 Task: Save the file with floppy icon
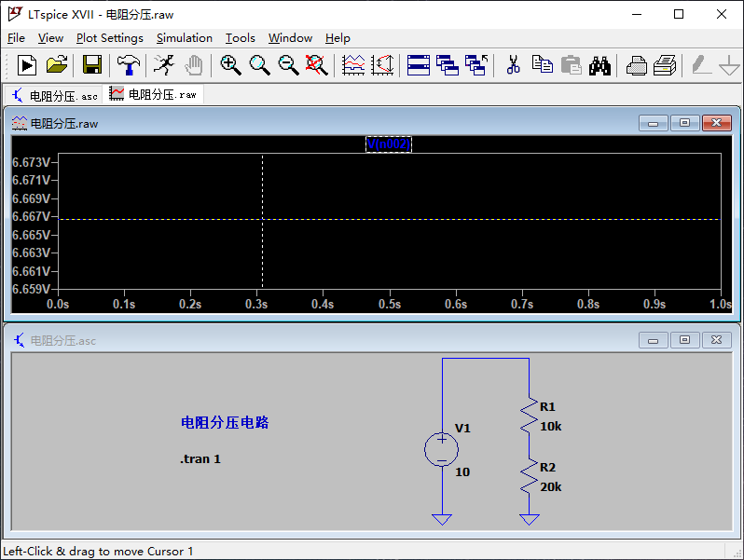coord(91,65)
